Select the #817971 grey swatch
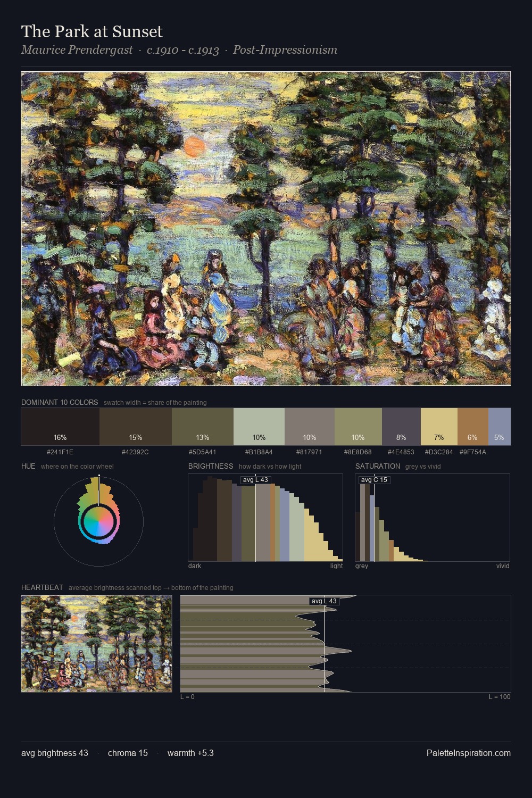 (310, 427)
